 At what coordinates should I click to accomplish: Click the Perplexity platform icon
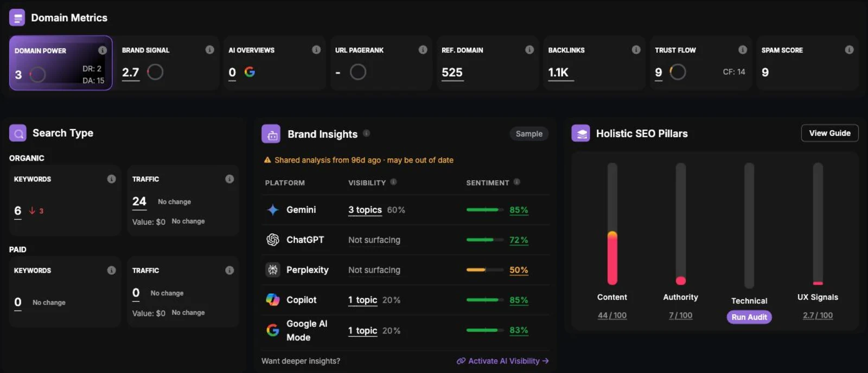click(x=273, y=269)
